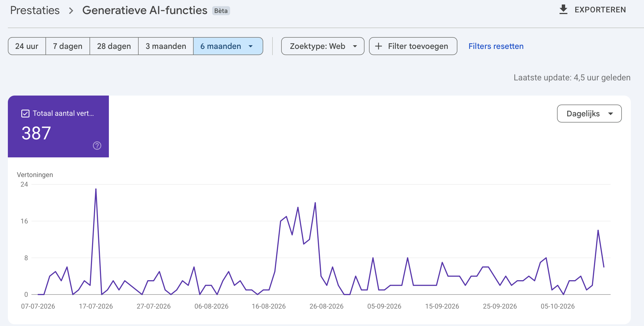644x326 pixels.
Task: Click the plus icon in Filter toevoegen
Action: point(379,46)
